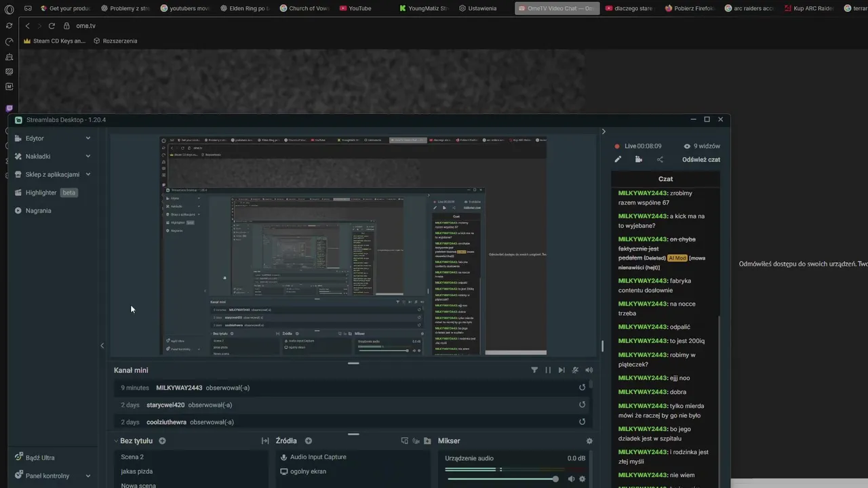Edit stream info with the pencil icon
The image size is (868, 488).
pos(618,159)
